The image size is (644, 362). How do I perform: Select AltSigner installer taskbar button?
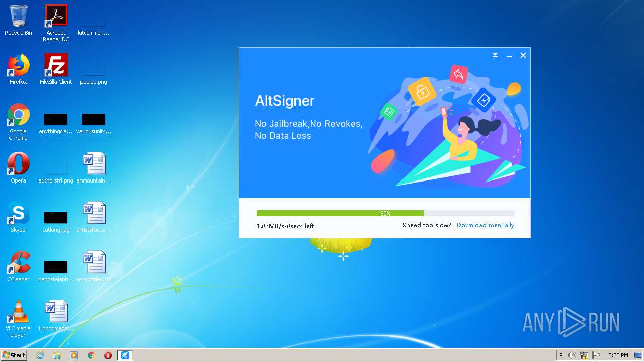[125, 355]
